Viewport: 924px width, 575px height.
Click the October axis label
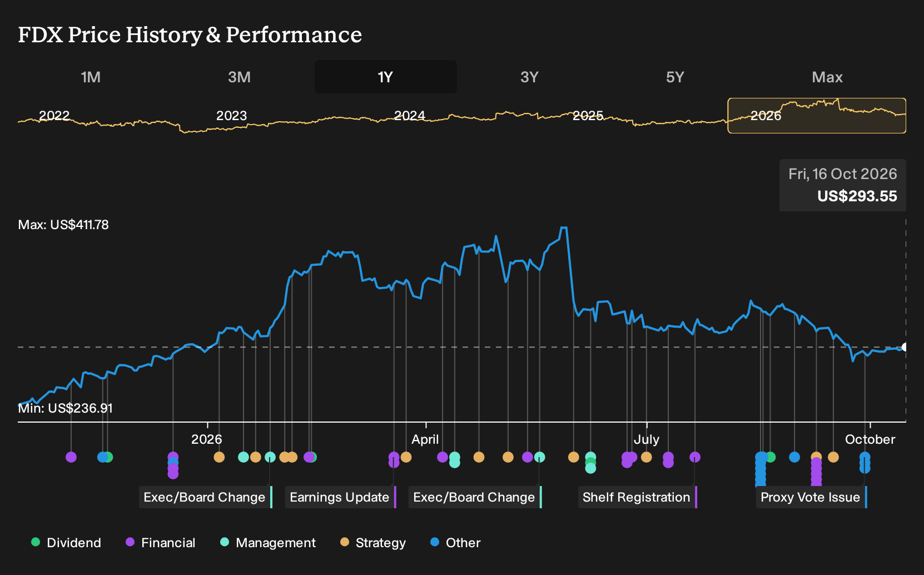(870, 439)
